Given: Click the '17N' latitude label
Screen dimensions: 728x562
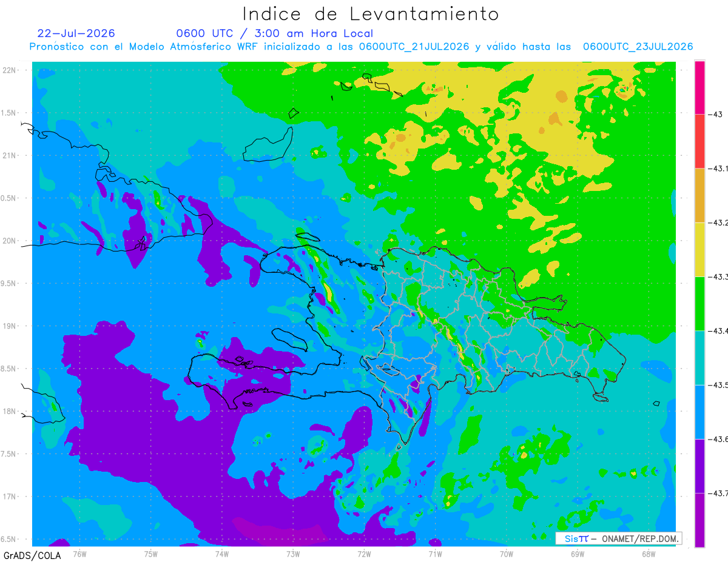Looking at the screenshot, I should pos(9,497).
